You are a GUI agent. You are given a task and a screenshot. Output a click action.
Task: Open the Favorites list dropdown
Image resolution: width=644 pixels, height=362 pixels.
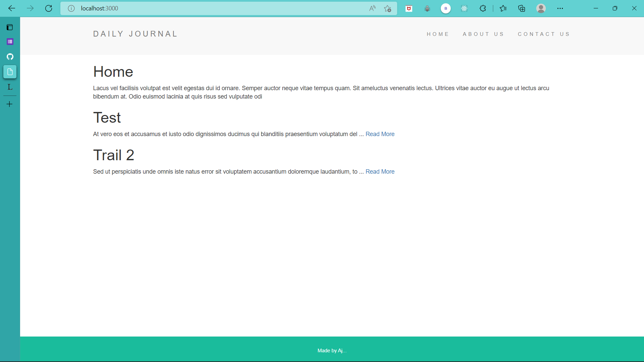(503, 8)
